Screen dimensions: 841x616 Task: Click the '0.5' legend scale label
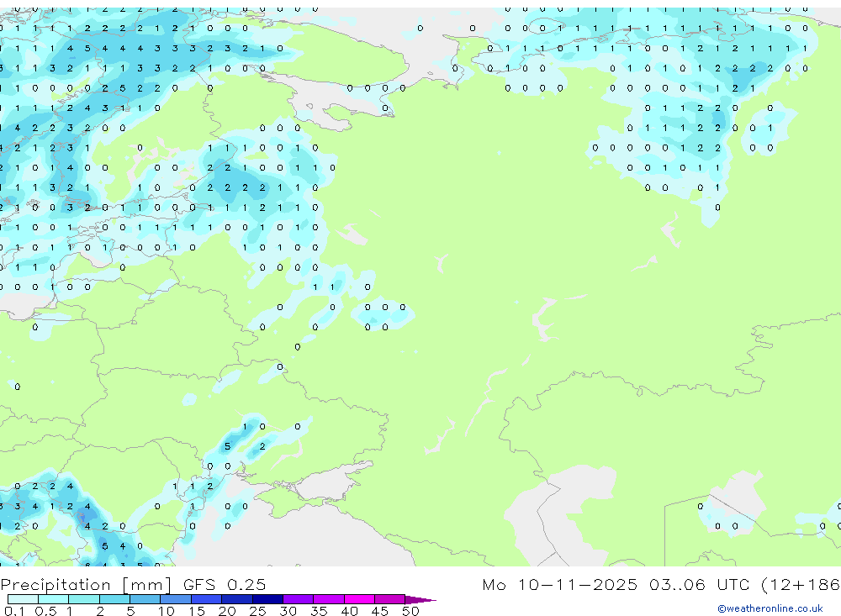(45, 611)
